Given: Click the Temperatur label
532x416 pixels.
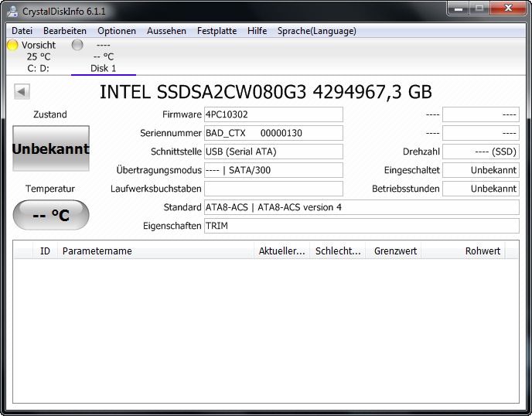Looking at the screenshot, I should [50, 189].
